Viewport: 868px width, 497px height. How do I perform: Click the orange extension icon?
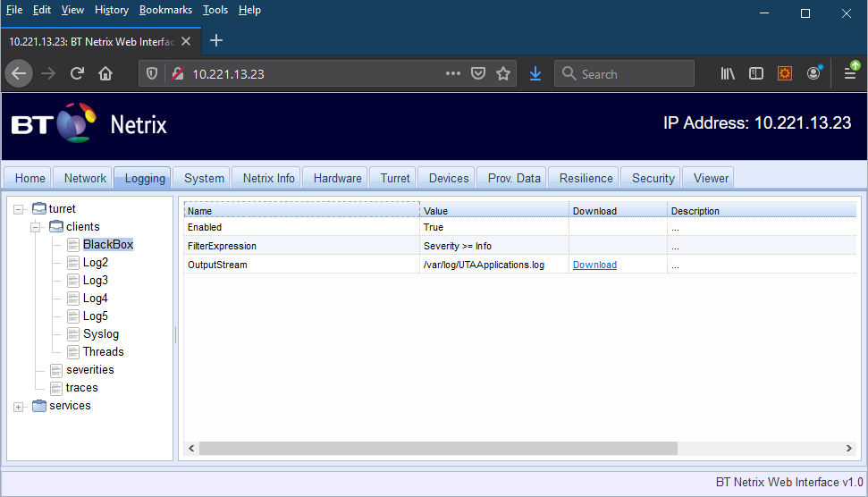785,73
